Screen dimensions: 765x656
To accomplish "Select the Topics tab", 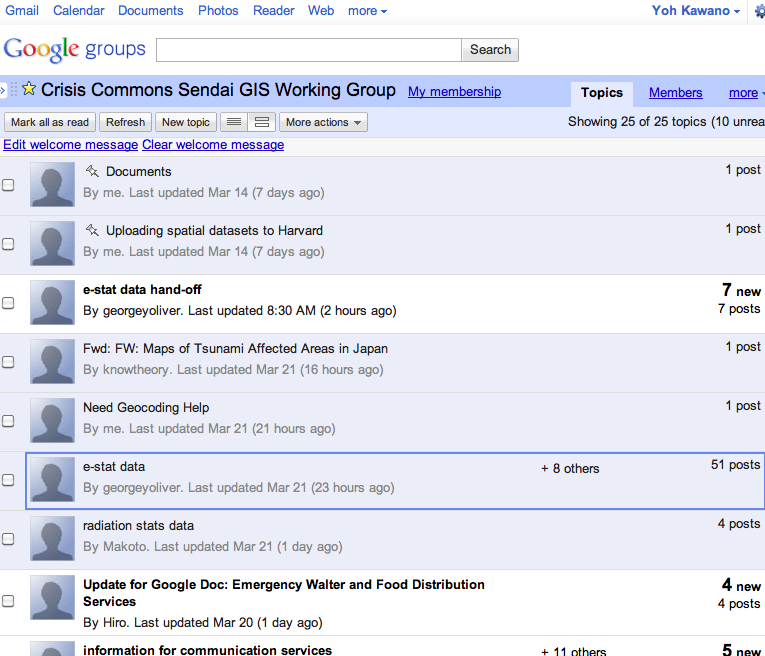I will [x=602, y=93].
